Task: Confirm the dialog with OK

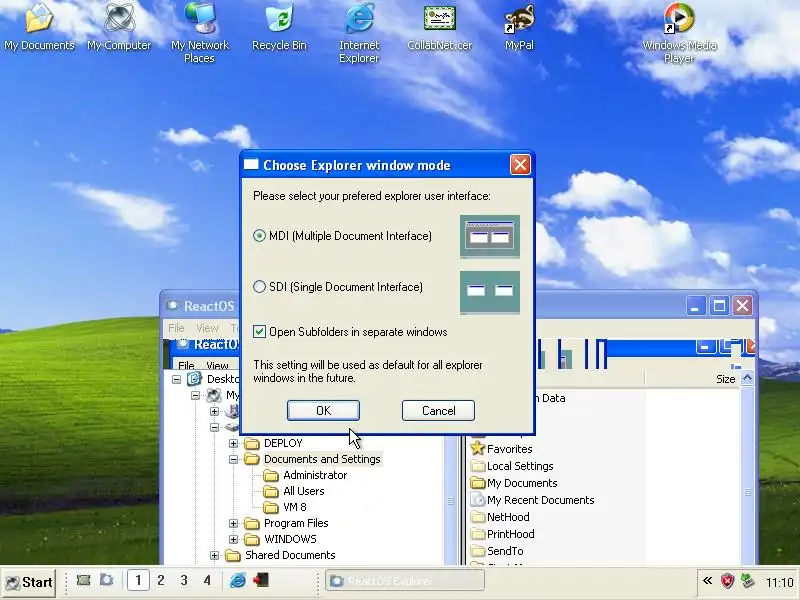Action: point(323,411)
